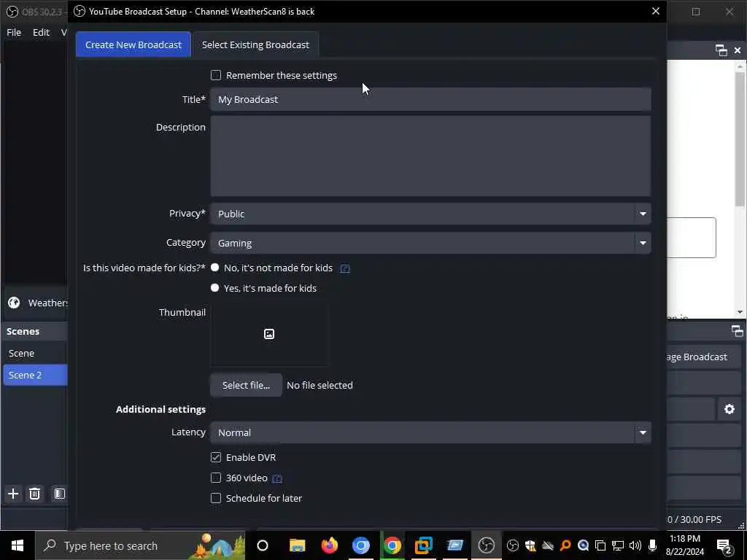The width and height of the screenshot is (747, 560).
Task: Click the scroll-down arrow in the right dock panel
Action: tap(740, 312)
